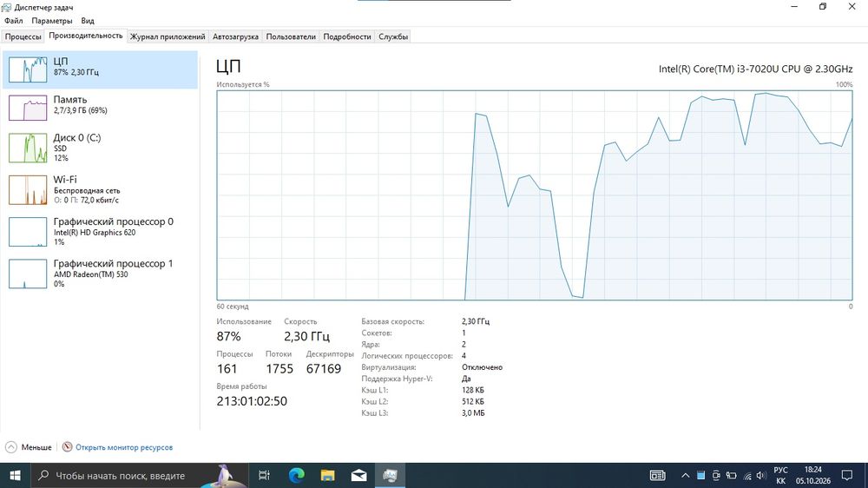
Task: Switch to the Пользователи tab
Action: pyautogui.click(x=291, y=36)
